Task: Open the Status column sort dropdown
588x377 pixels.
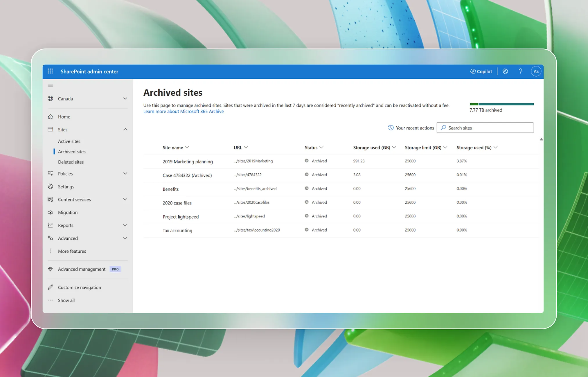Action: [x=321, y=148]
